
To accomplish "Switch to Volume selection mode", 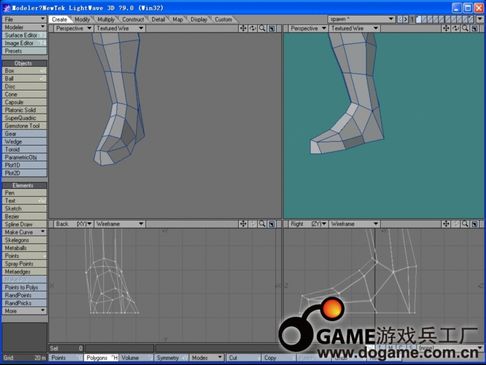I will 136,358.
